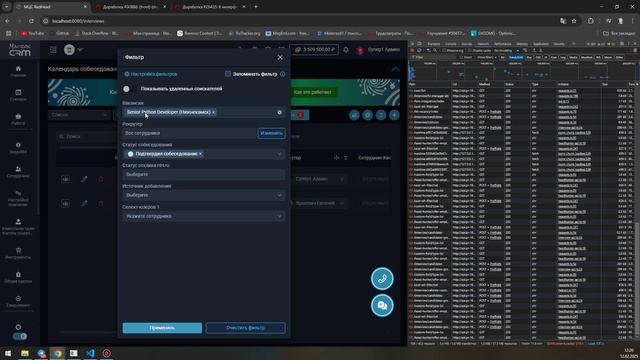Image resolution: width=640 pixels, height=360 pixels.
Task: Click the Очистить фильтр button
Action: [245, 328]
